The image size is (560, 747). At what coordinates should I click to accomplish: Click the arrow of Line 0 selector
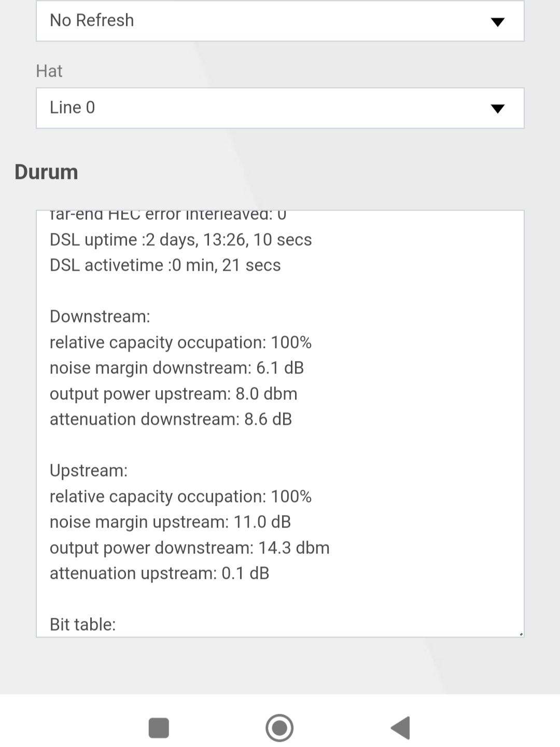coord(498,108)
